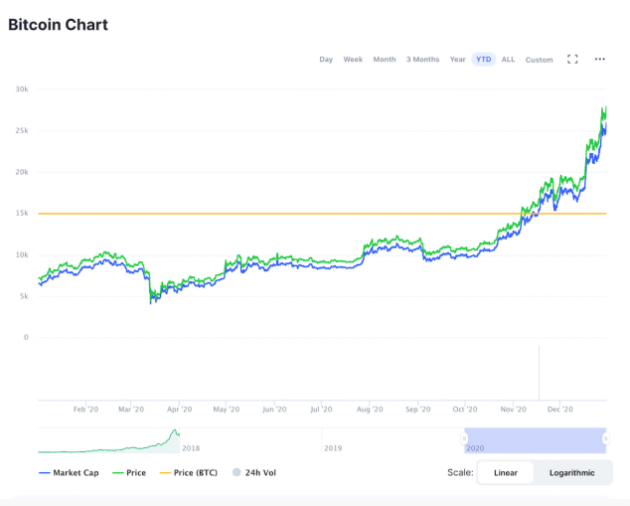Screen dimensions: 630x506
Task: Select the Day time range
Action: coord(326,59)
